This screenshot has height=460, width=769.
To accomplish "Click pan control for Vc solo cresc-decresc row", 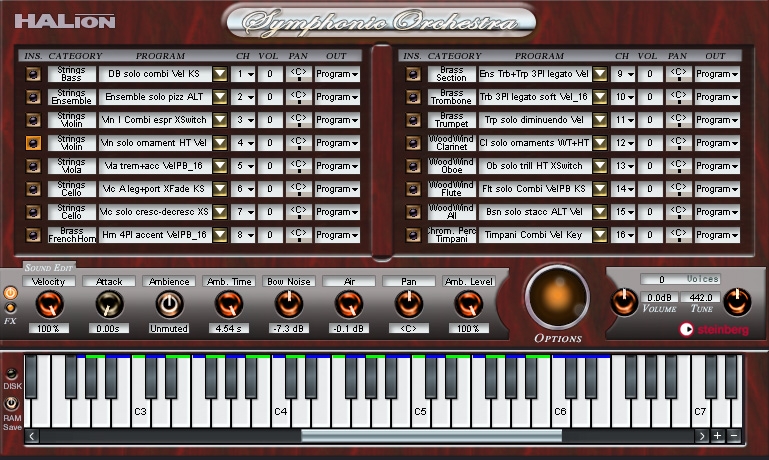I will coord(298,212).
